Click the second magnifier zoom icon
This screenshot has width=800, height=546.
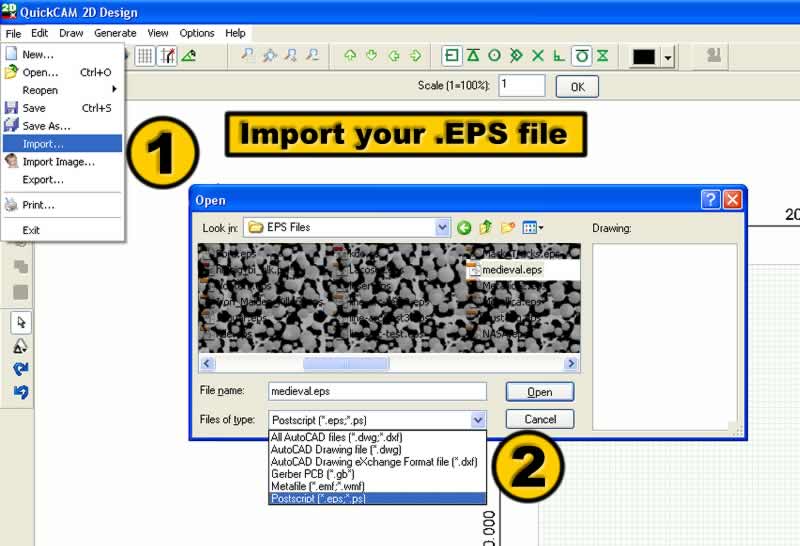[x=269, y=55]
